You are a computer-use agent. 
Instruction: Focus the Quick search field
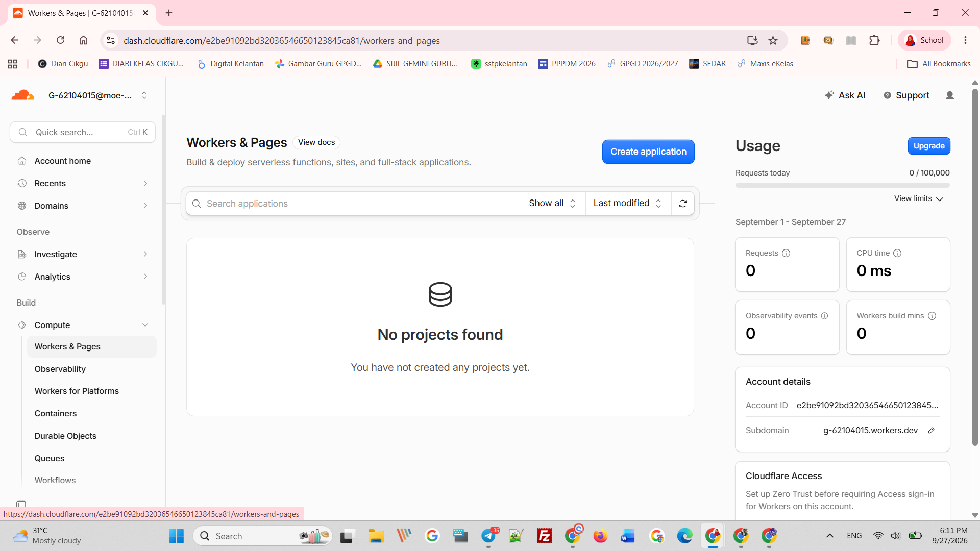(83, 132)
